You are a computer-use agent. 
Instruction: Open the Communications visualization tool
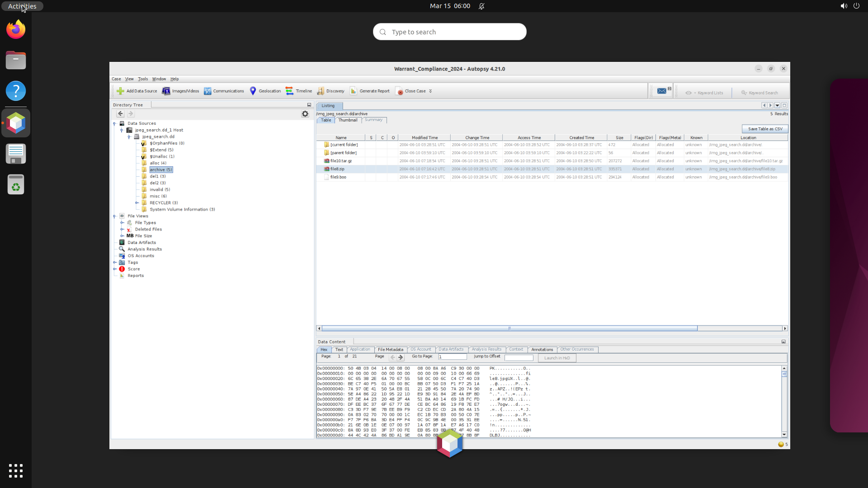click(x=224, y=91)
